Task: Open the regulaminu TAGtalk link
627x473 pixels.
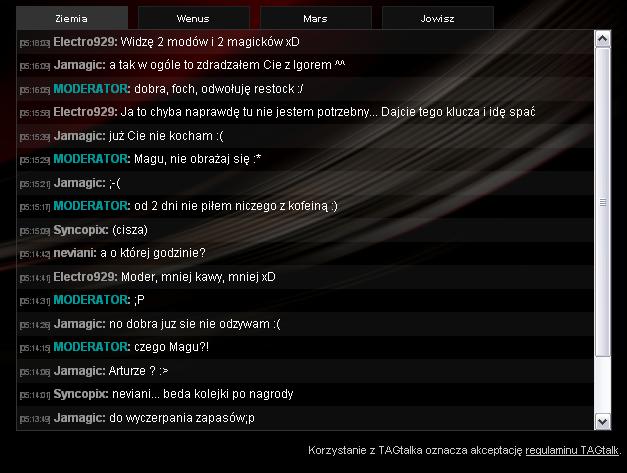Action: (572, 450)
